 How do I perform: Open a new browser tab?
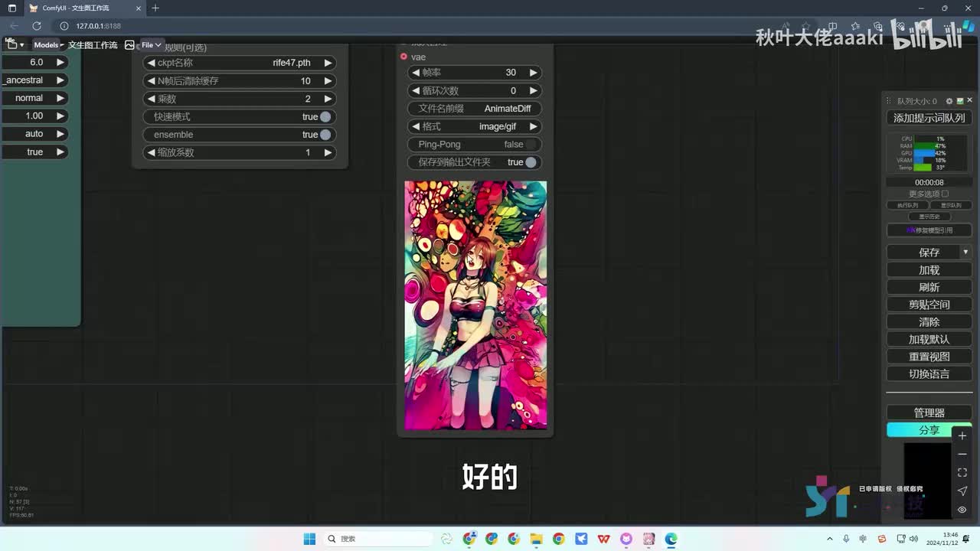tap(155, 8)
